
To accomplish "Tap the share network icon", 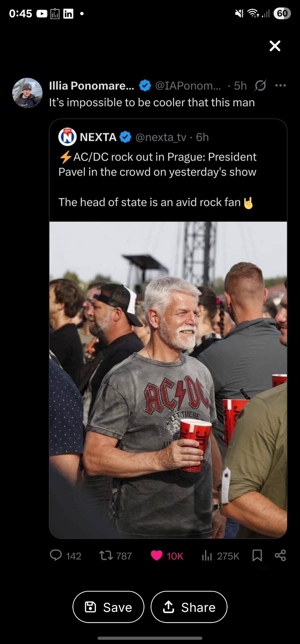I will (280, 555).
